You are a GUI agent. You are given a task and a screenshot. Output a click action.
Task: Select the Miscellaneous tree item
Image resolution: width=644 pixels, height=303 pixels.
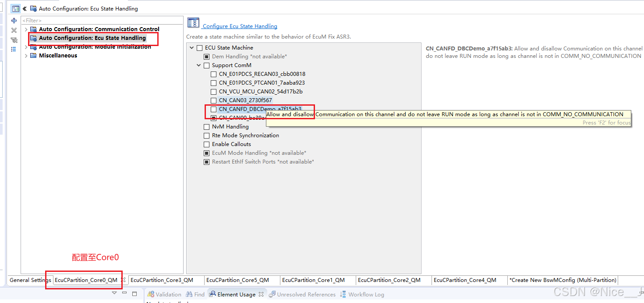[x=58, y=56]
